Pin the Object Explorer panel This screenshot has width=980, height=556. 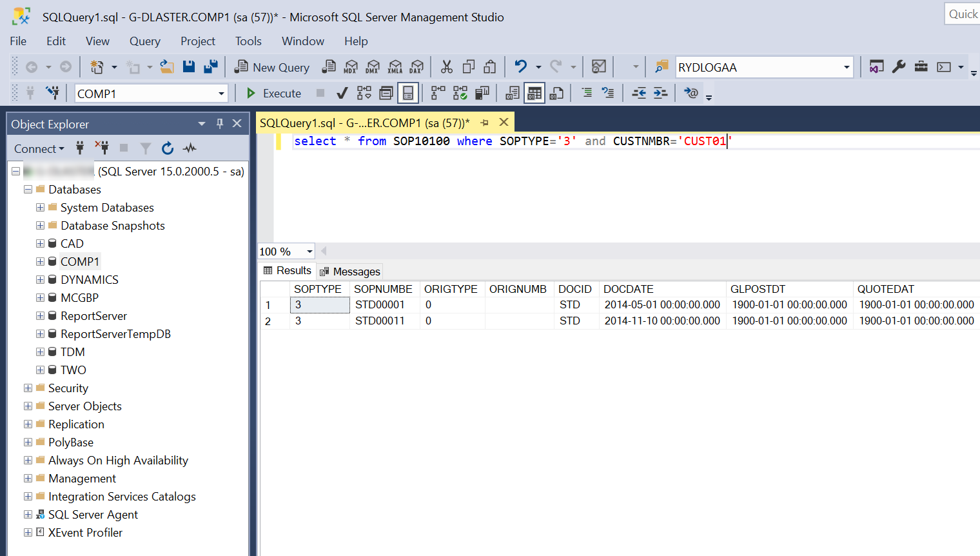219,123
